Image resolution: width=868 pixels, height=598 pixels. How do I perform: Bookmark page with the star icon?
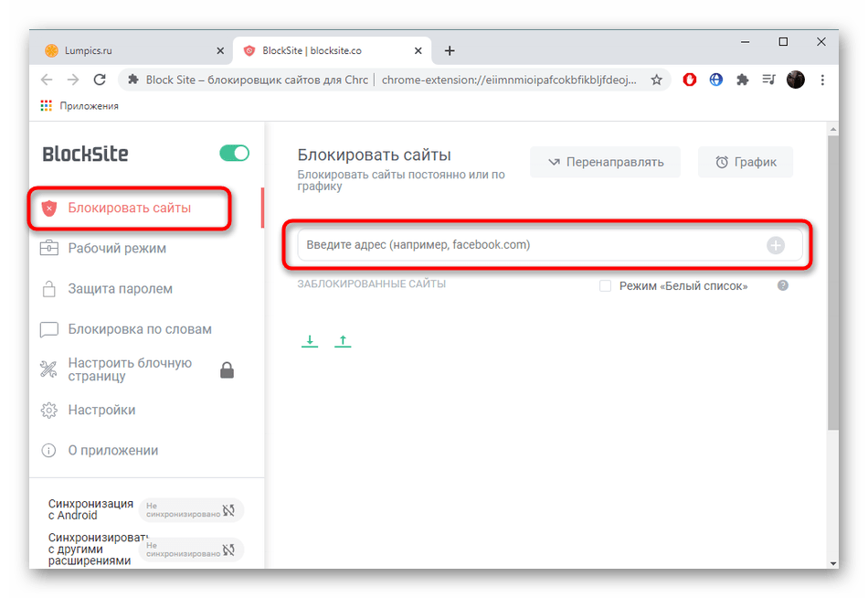[x=656, y=80]
